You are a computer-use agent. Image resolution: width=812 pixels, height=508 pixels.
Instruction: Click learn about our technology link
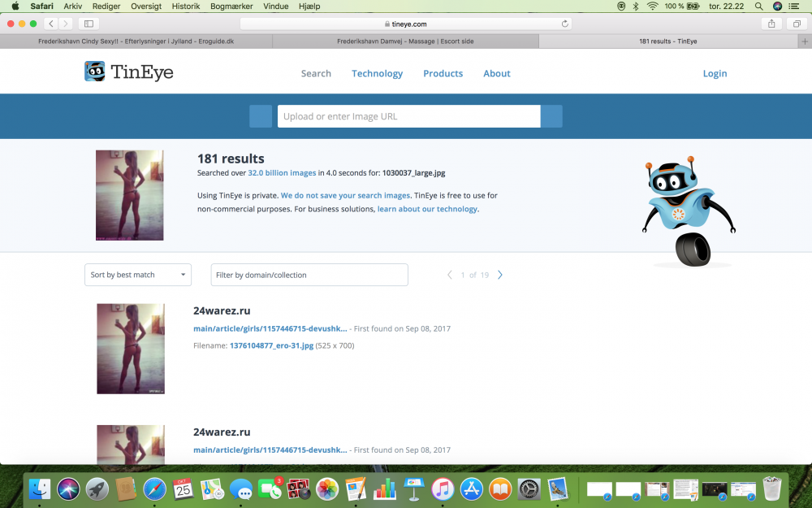[427, 209]
